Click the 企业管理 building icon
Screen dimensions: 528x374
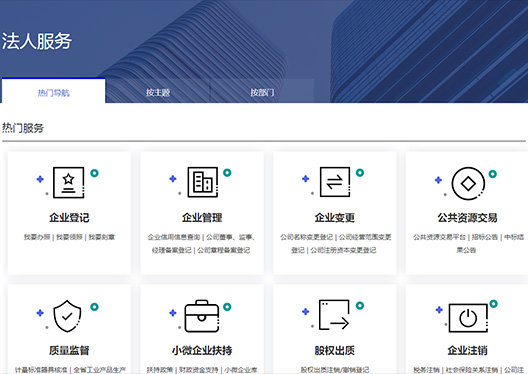click(202, 182)
